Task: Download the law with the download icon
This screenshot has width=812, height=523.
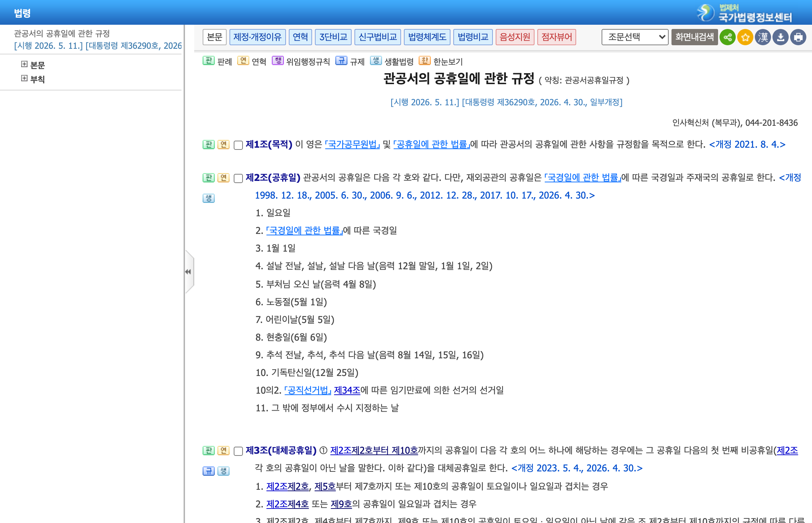Action: [x=780, y=37]
